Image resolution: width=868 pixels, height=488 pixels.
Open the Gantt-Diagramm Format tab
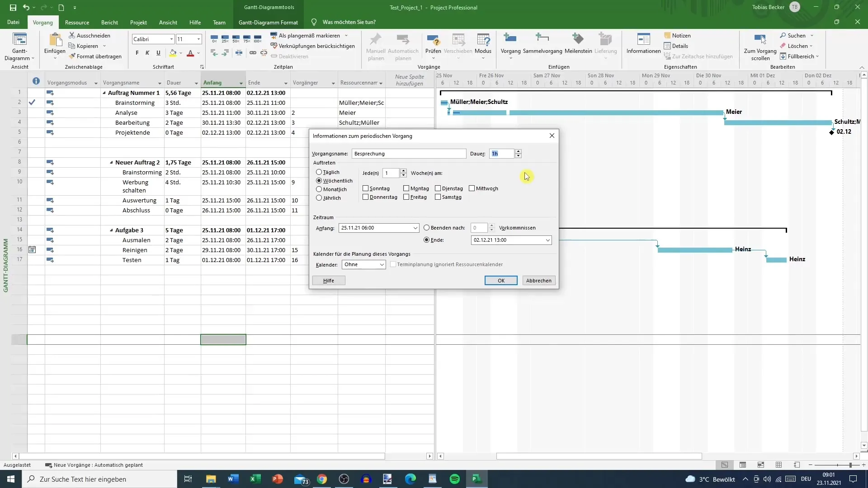[268, 22]
